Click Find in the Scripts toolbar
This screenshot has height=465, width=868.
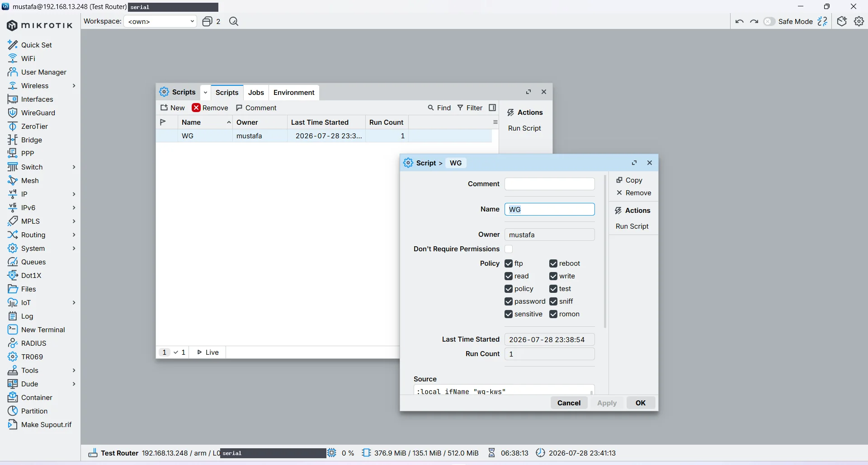[439, 108]
